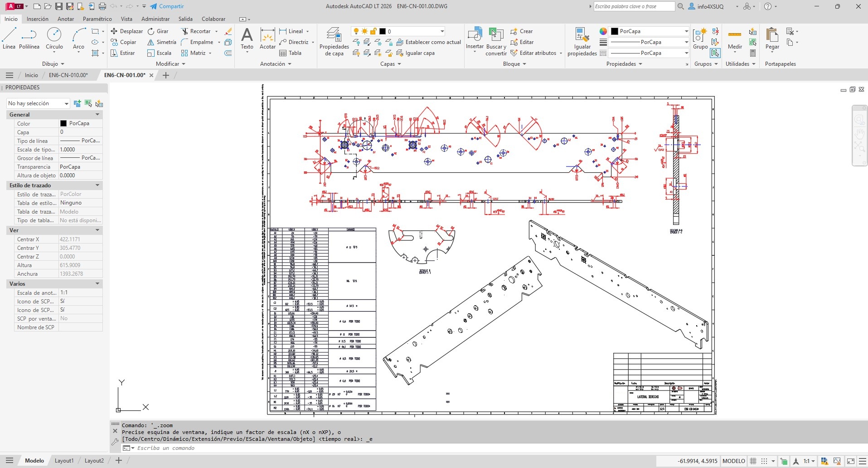
Task: Open the layer selection dropdown
Action: tap(442, 31)
